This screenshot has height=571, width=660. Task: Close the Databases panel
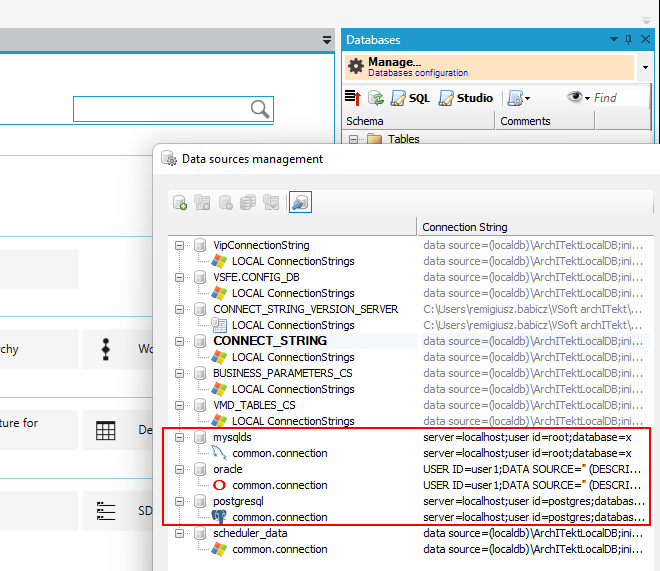(x=645, y=39)
